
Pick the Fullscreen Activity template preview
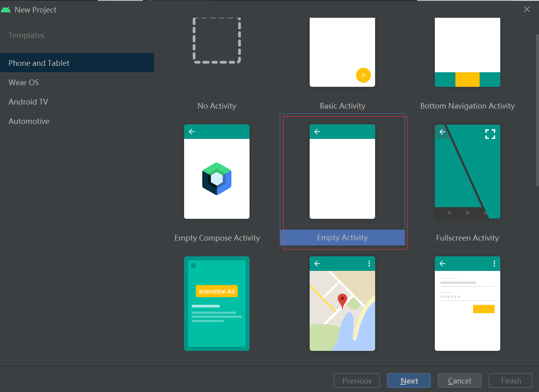point(468,172)
